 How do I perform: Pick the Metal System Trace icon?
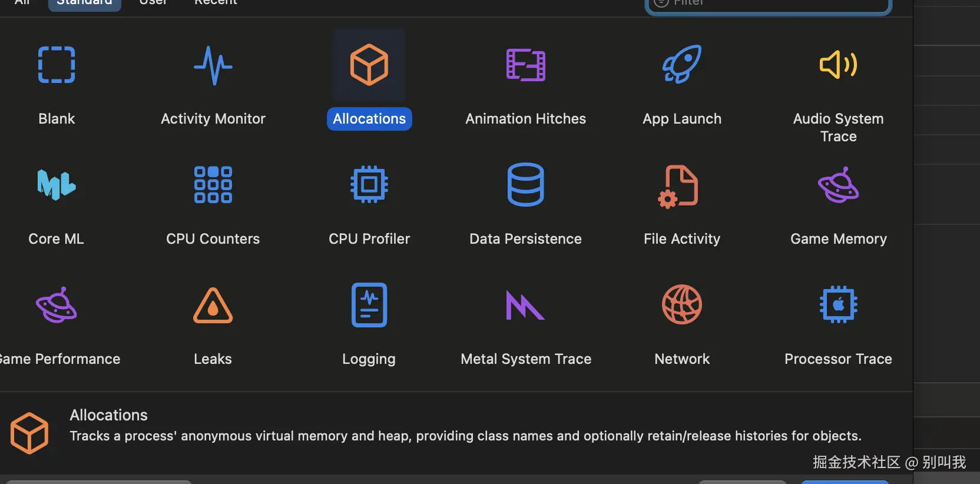point(525,305)
